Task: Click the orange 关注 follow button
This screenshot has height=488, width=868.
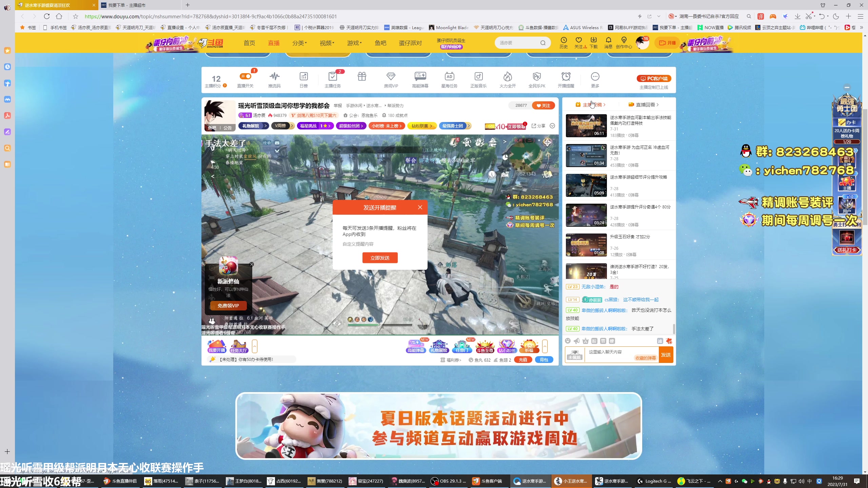Action: tap(543, 105)
